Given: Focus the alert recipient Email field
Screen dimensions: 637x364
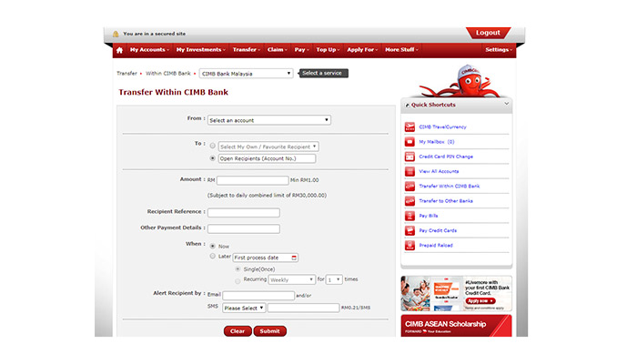Looking at the screenshot, I should tap(258, 296).
